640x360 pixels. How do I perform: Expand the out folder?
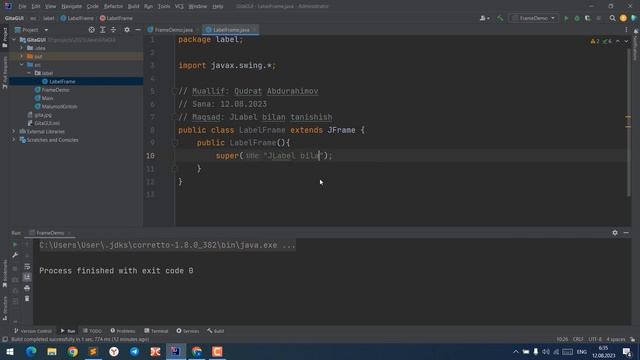(22, 56)
